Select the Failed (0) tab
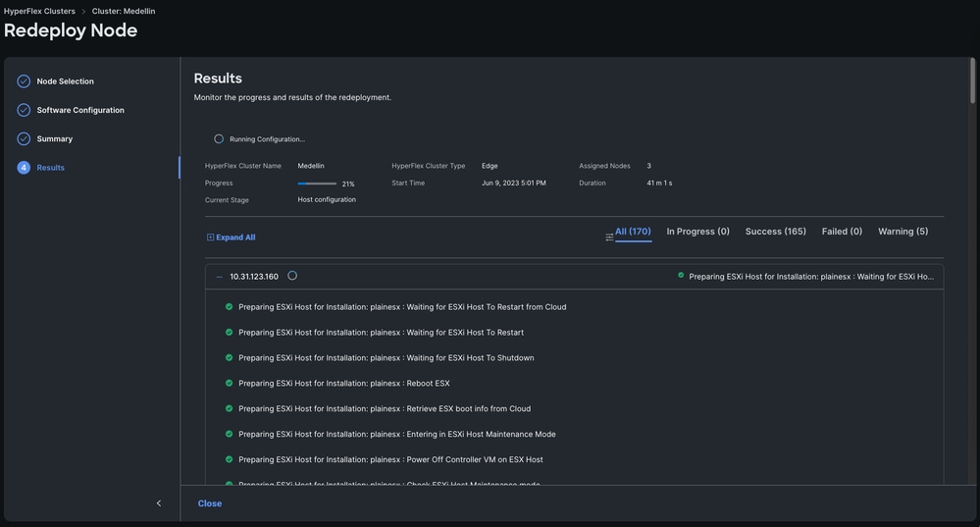Viewport: 980px width, 527px height. pyautogui.click(x=842, y=232)
